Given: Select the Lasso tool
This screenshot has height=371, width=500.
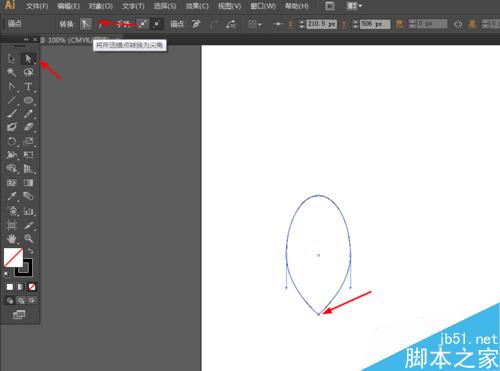Looking at the screenshot, I should [28, 72].
